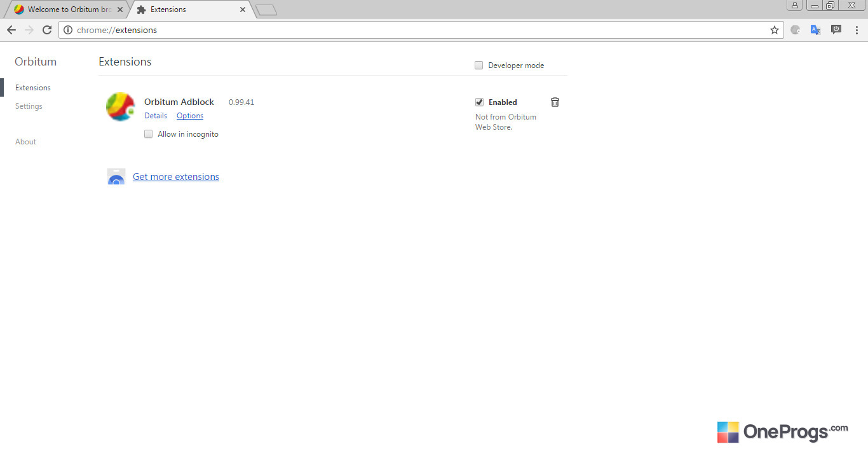Open Options link for Orbitum Adblock
The image size is (868, 463).
coord(190,116)
